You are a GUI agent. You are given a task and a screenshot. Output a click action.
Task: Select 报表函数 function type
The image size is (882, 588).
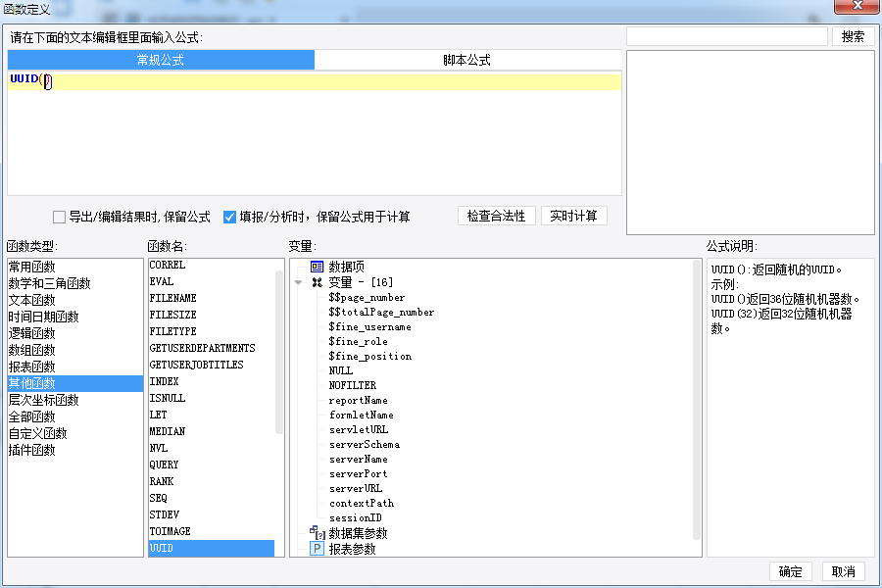pos(75,367)
